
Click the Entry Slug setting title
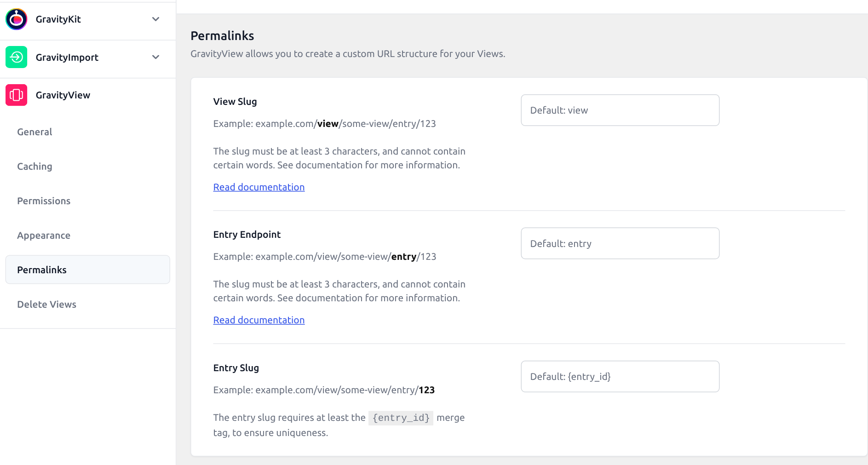pyautogui.click(x=236, y=368)
